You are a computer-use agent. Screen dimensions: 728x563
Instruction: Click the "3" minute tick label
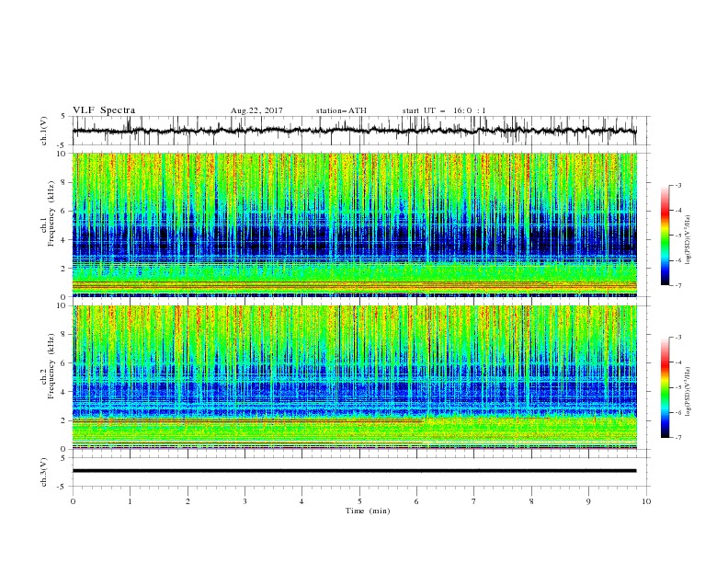(245, 501)
